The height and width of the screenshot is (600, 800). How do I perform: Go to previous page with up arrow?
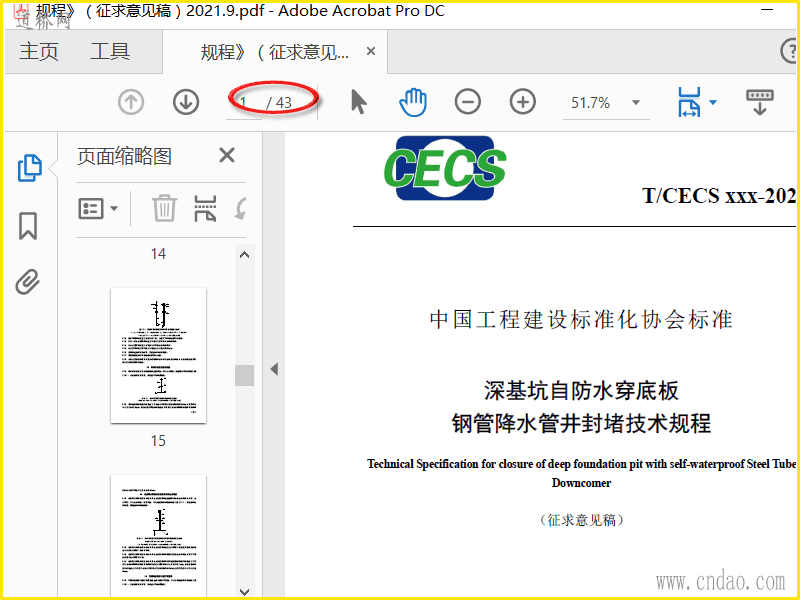coord(131,102)
